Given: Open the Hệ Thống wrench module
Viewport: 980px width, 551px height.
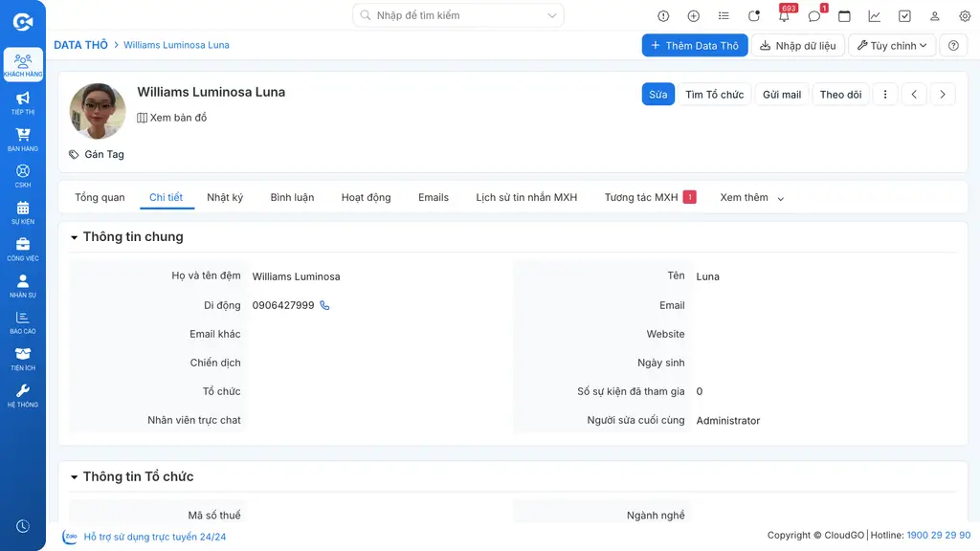Looking at the screenshot, I should pos(23,395).
